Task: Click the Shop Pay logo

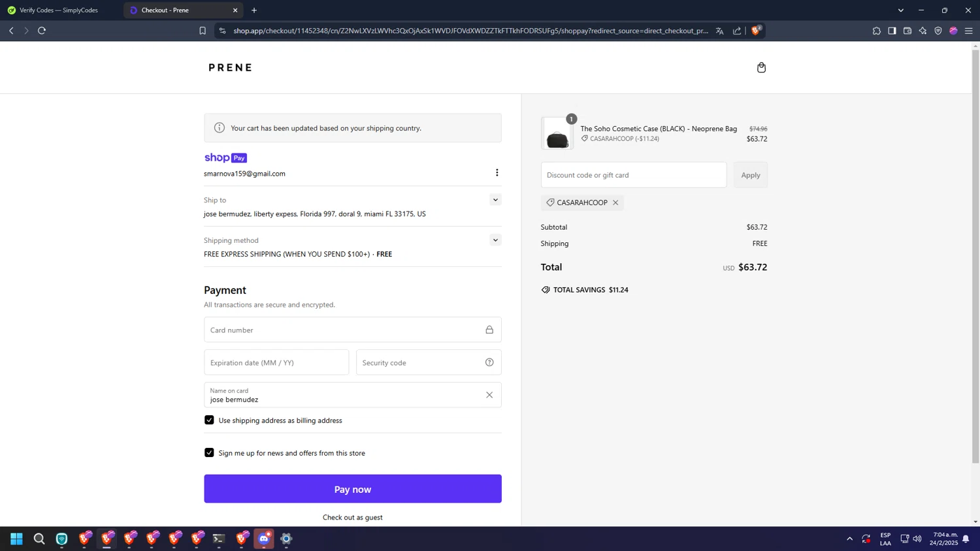Action: [x=225, y=158]
